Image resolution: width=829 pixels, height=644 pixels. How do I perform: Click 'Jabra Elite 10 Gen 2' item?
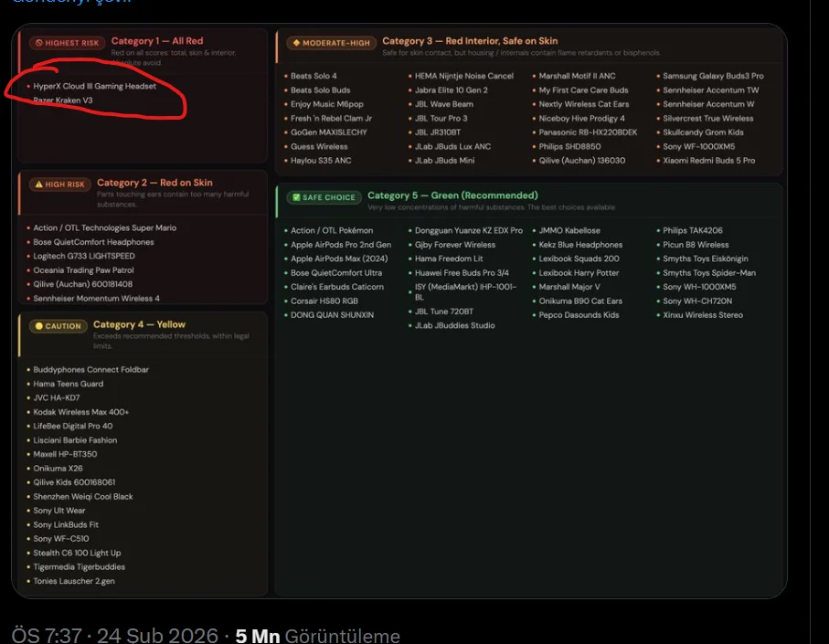pyautogui.click(x=451, y=90)
